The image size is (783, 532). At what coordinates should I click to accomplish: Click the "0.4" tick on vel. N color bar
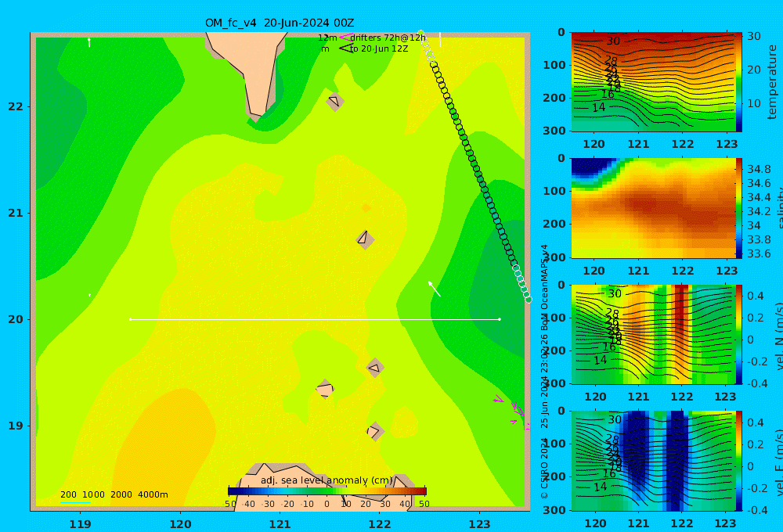tap(756, 296)
